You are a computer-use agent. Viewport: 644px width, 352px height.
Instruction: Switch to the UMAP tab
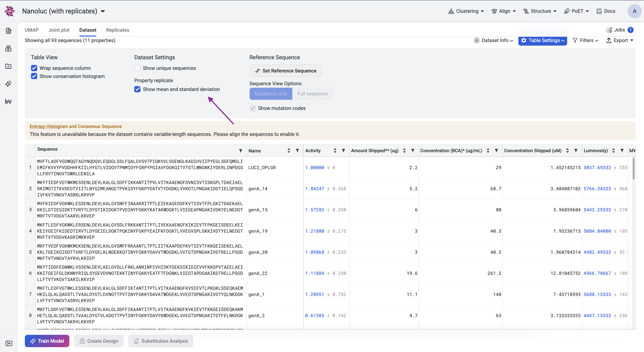[x=32, y=30]
